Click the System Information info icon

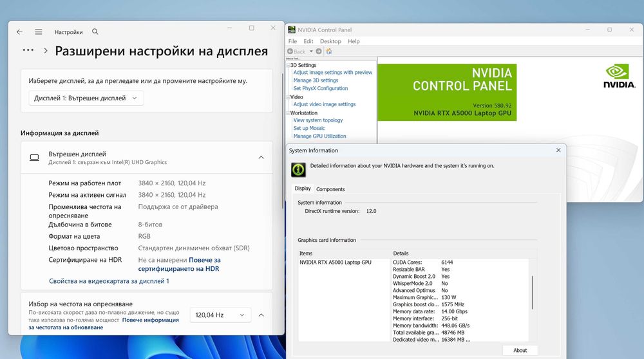pyautogui.click(x=299, y=169)
